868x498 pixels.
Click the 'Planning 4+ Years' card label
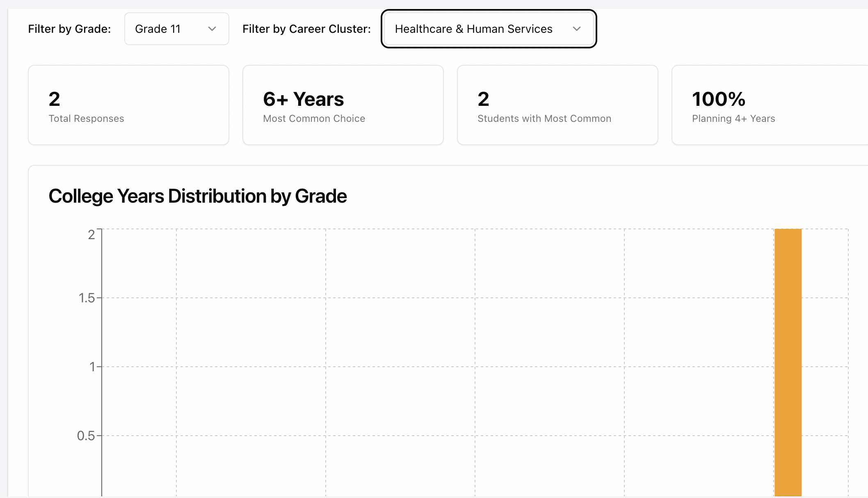pyautogui.click(x=733, y=119)
